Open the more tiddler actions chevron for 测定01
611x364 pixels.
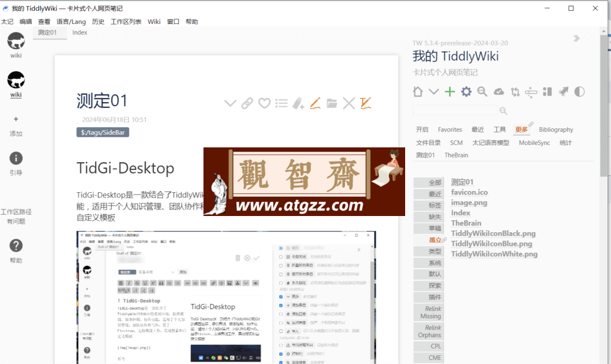point(230,103)
